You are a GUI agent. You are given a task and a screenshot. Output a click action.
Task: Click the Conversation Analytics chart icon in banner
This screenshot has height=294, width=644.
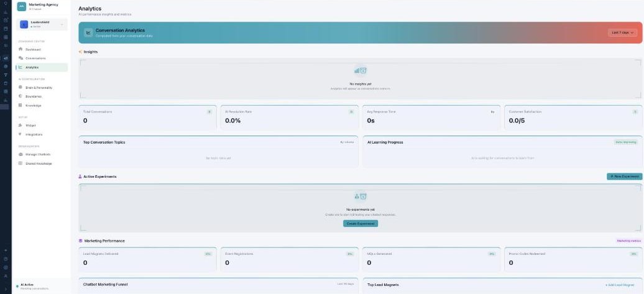(88, 32)
